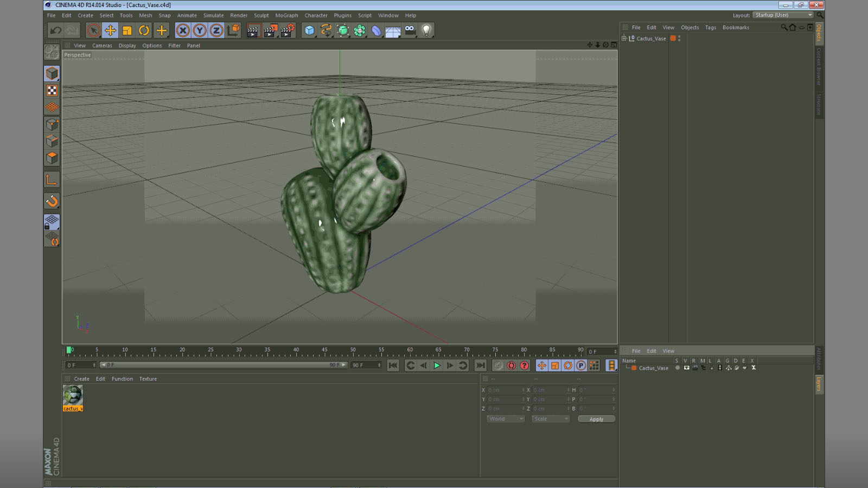
Task: Open the Sculpt menu
Action: (x=261, y=15)
